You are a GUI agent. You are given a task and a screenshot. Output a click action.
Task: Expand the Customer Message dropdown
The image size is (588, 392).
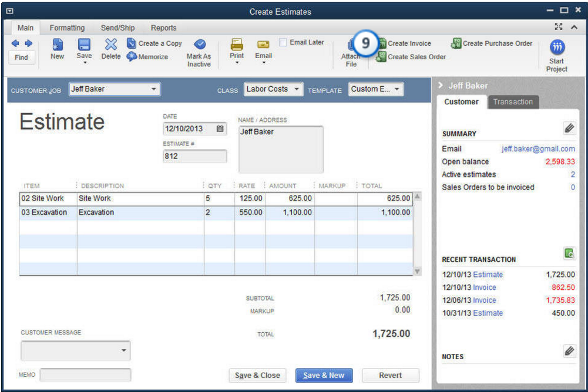coord(124,351)
